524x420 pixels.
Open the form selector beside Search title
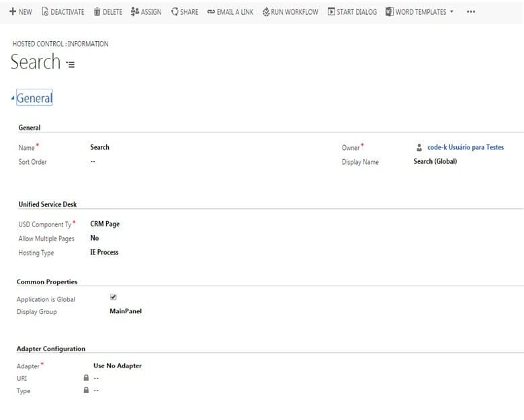(x=71, y=65)
